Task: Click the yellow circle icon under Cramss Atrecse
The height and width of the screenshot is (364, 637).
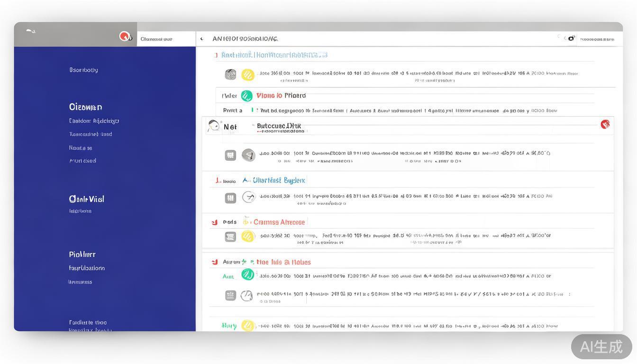Action: point(248,236)
